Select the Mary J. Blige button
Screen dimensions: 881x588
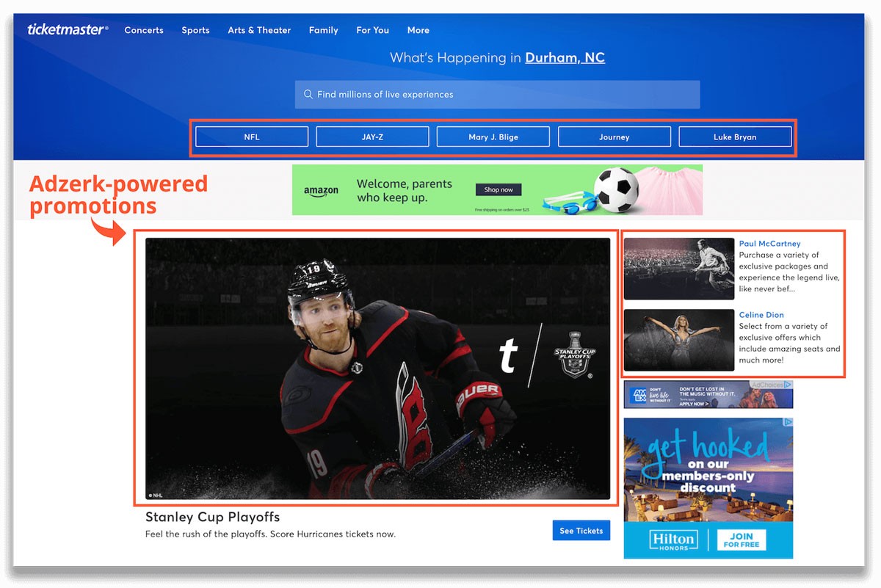[x=493, y=137]
